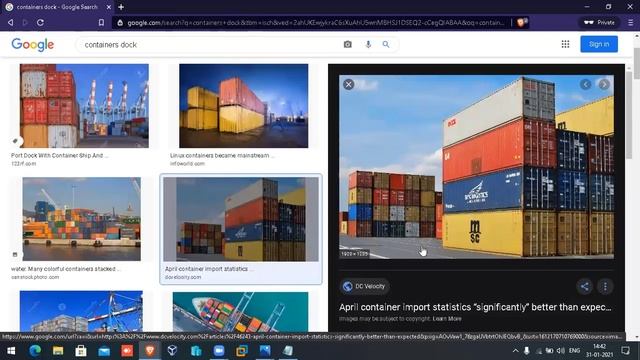Click the Sign in button
This screenshot has width=640, height=360.
599,44
